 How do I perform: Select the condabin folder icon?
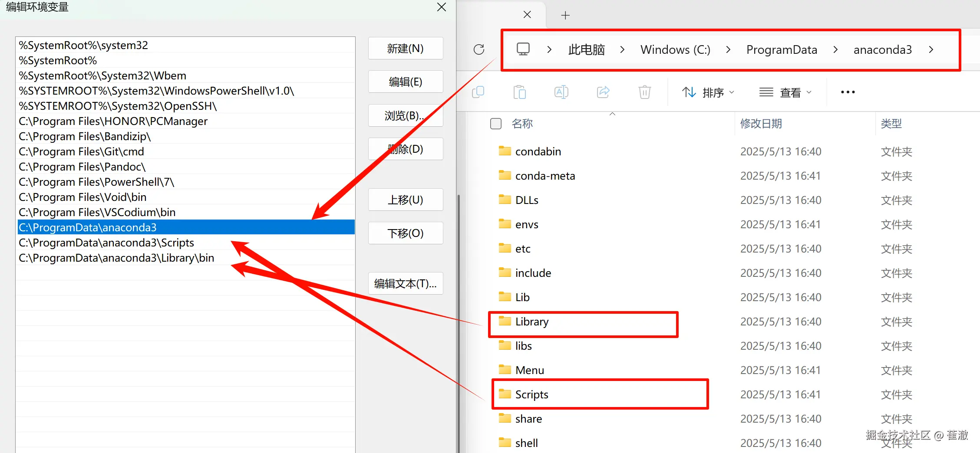pos(505,151)
